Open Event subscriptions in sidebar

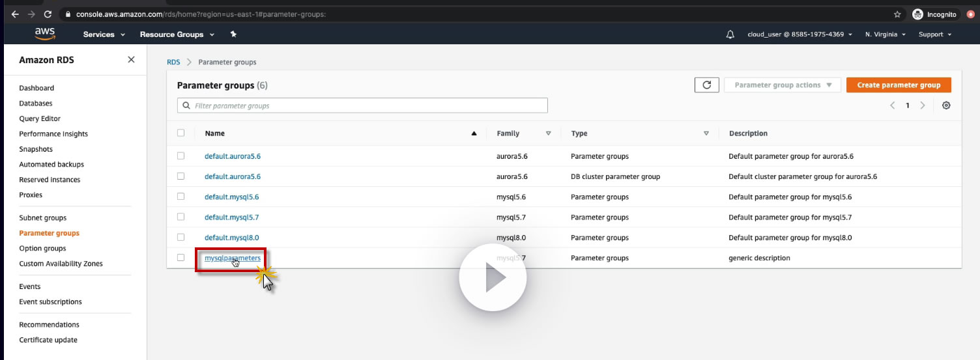tap(50, 301)
